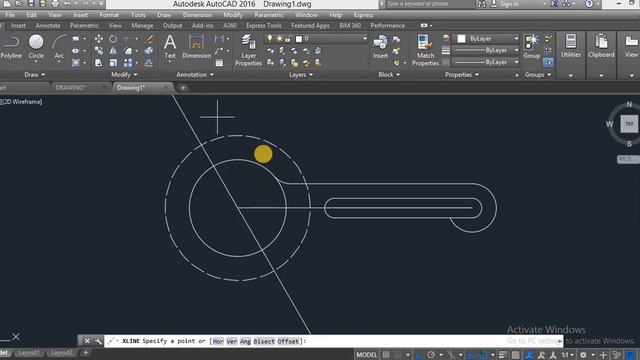Open the Utilities panel icon
Screen dimensions: 640x360
571,46
